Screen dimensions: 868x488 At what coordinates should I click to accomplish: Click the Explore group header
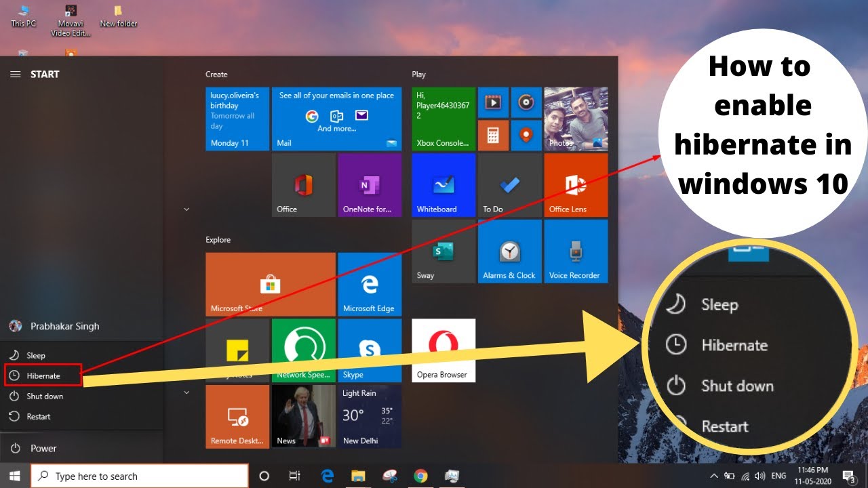tap(218, 240)
